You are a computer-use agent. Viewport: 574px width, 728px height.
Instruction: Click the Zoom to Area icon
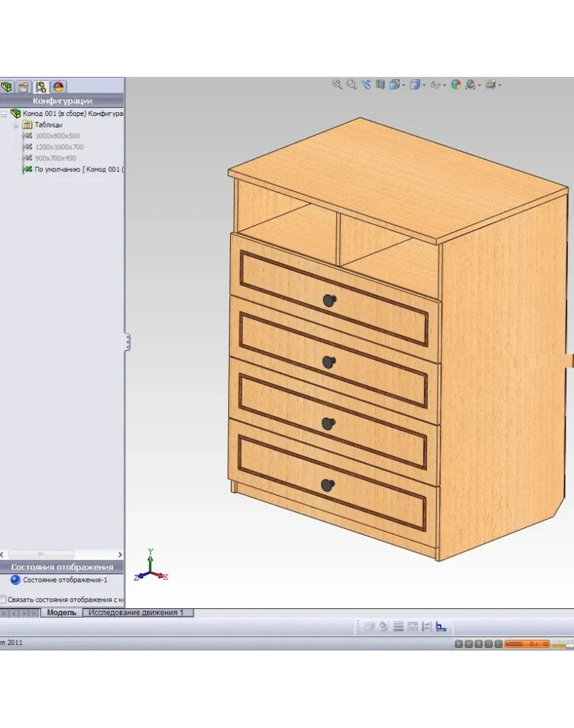(x=351, y=84)
